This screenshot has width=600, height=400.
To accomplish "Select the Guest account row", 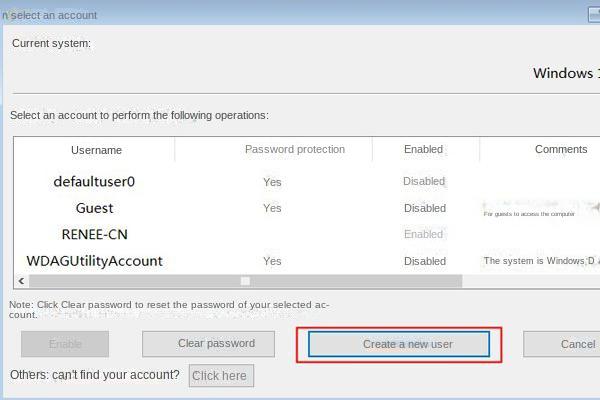I will pos(307,208).
